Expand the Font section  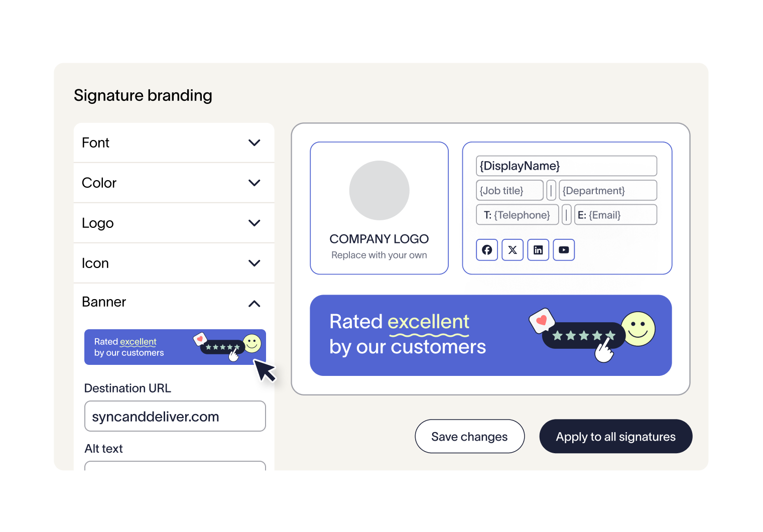255,143
